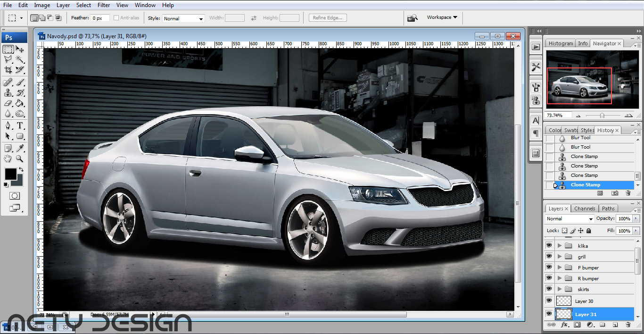Select the Brush tool

point(20,83)
